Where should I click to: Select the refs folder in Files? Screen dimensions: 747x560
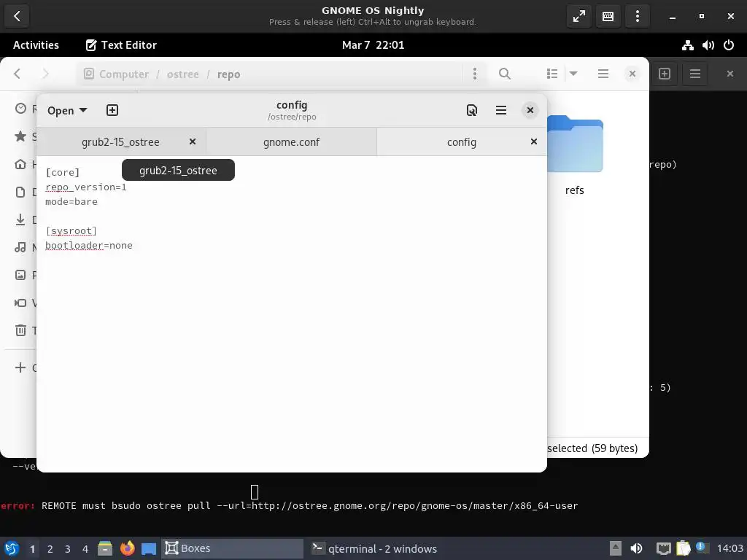click(x=575, y=155)
